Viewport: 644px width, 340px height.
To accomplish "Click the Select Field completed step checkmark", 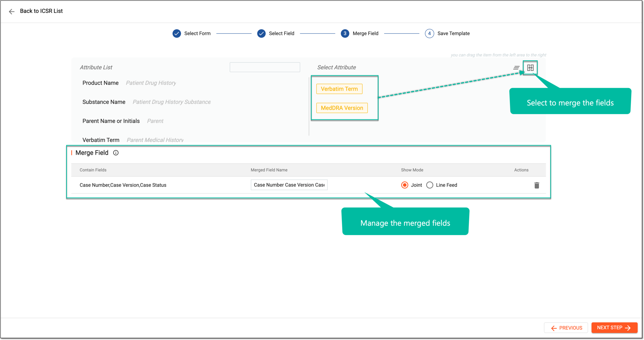I will pos(261,34).
